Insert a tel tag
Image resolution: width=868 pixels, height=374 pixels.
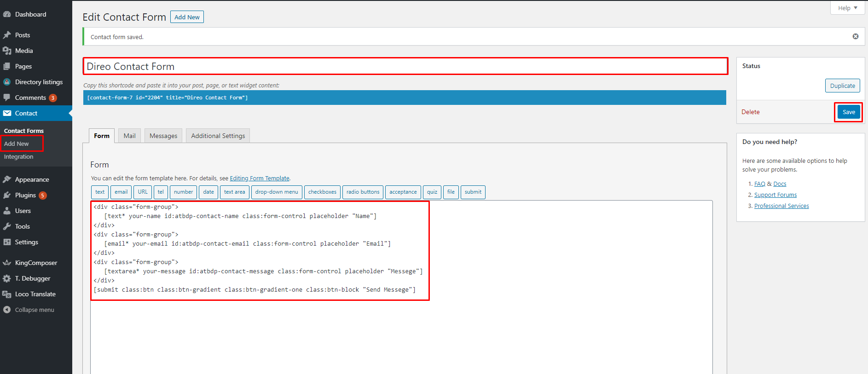(161, 192)
